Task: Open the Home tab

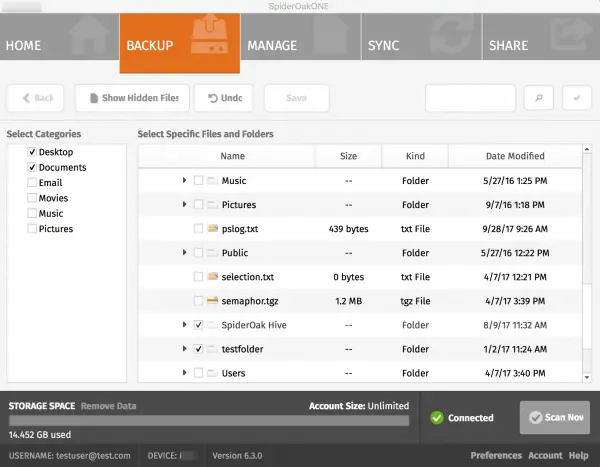Action: point(59,37)
